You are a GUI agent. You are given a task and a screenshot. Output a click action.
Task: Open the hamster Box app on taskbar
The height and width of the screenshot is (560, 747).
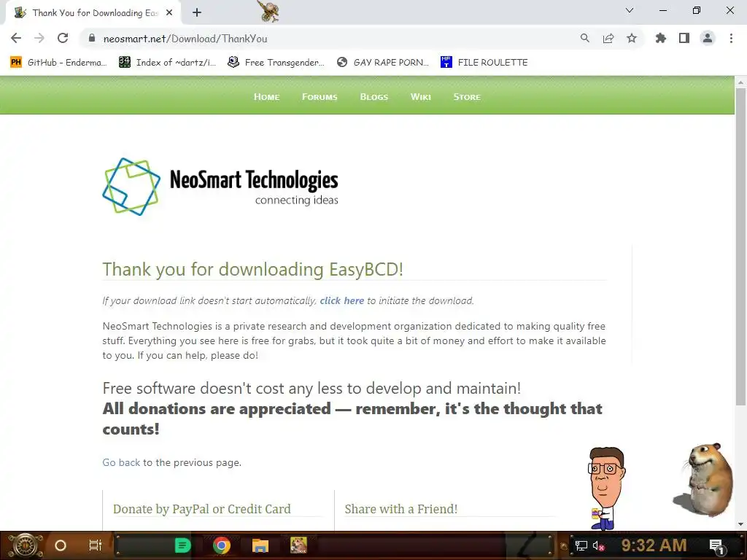click(298, 545)
